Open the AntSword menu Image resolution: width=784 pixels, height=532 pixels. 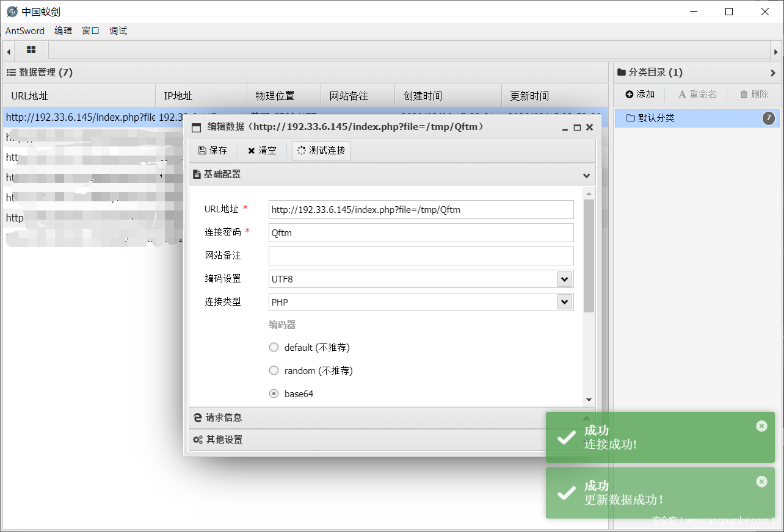pyautogui.click(x=25, y=31)
